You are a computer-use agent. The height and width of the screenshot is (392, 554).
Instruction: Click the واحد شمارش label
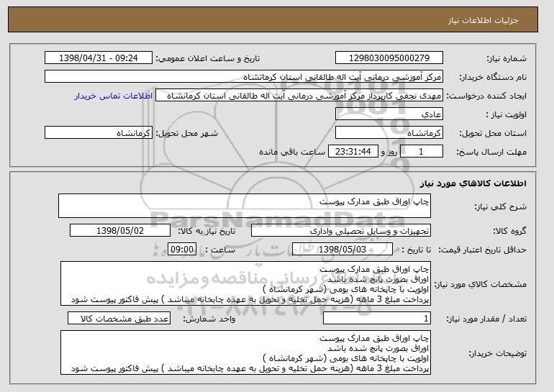tap(209, 319)
